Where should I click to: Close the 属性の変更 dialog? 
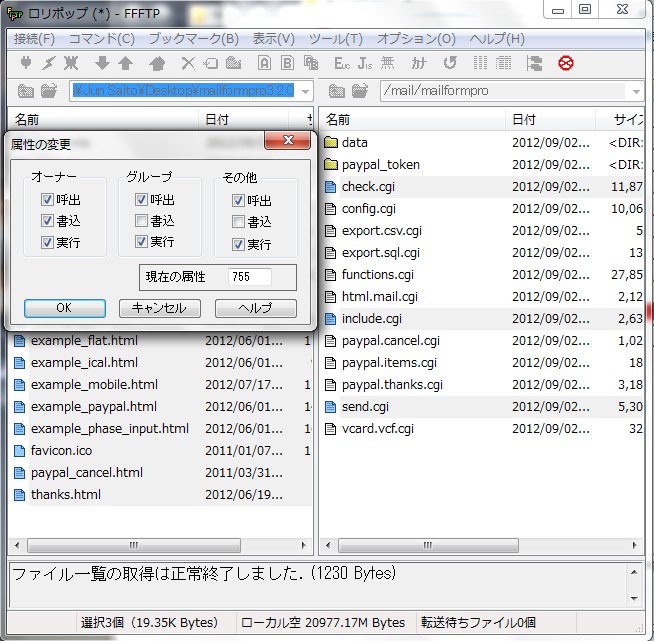[x=288, y=140]
